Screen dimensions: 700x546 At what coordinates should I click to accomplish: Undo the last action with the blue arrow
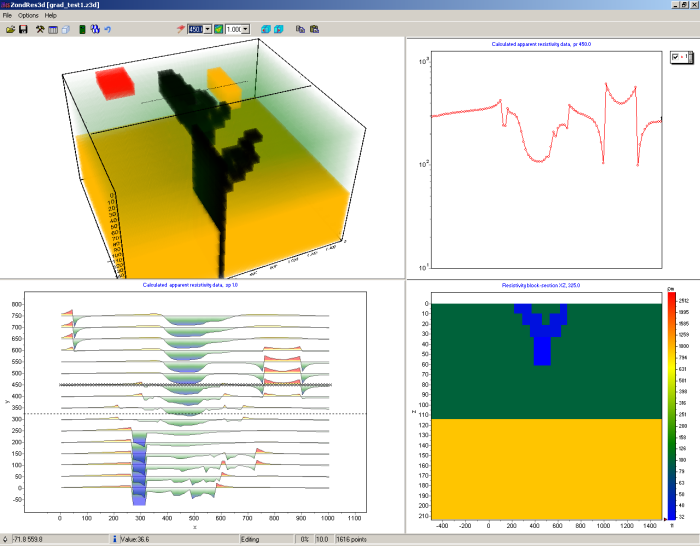[x=108, y=30]
